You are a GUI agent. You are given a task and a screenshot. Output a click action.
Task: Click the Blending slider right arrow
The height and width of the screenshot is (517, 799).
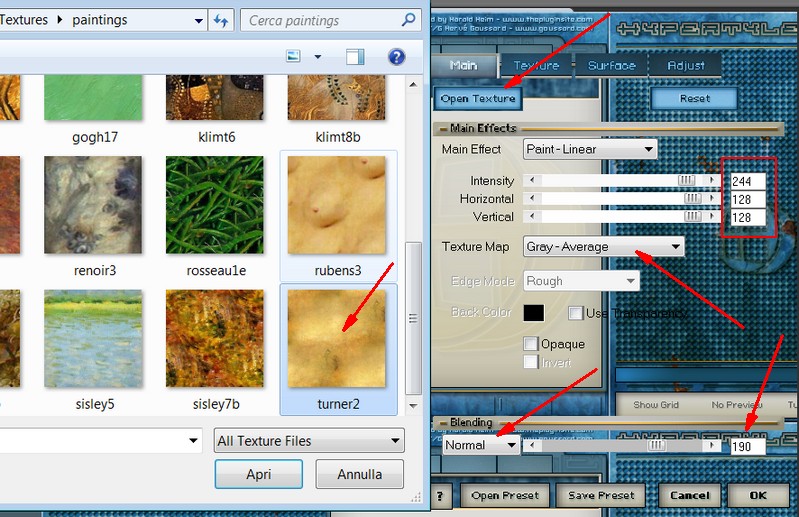[x=712, y=445]
